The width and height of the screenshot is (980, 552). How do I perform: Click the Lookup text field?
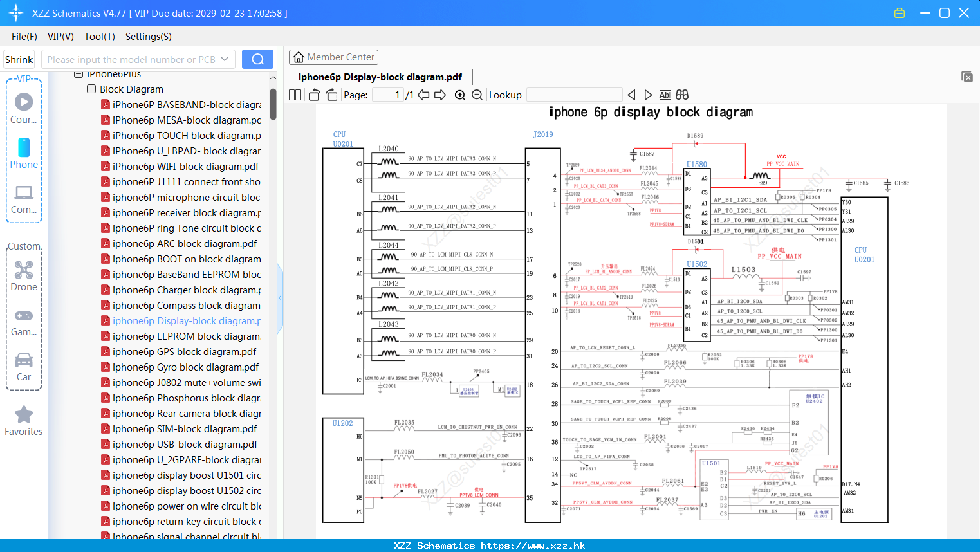click(x=574, y=95)
